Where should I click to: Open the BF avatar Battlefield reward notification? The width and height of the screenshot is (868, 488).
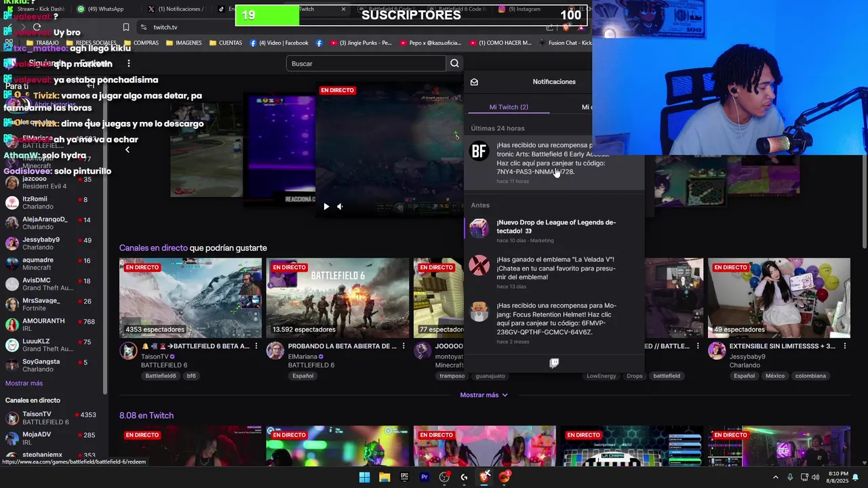[479, 151]
